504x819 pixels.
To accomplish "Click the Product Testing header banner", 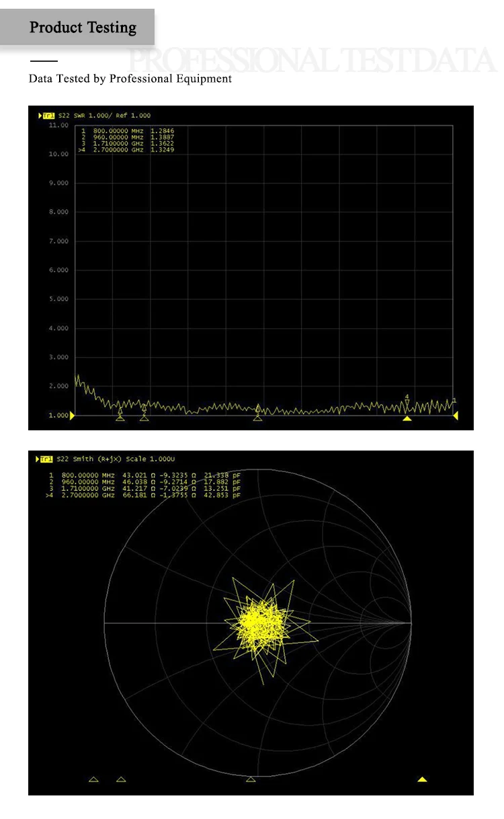I will click(77, 28).
